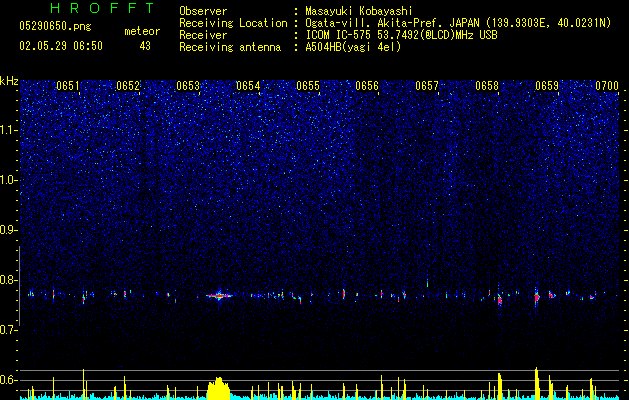The height and width of the screenshot is (400, 629).
Task: Click the meteor count 43
Action: click(145, 46)
